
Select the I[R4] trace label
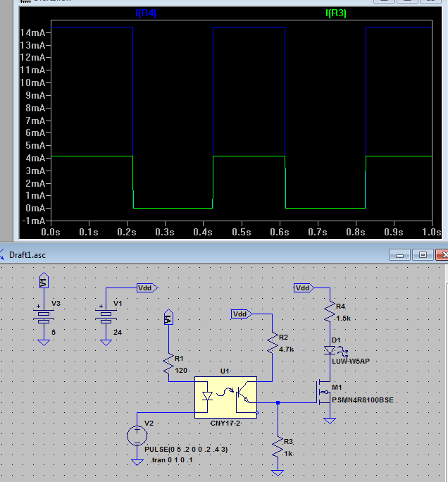[146, 13]
